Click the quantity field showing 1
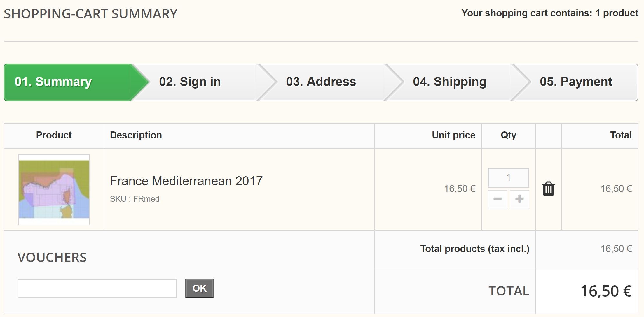Viewport: 644px width, 317px height. tap(508, 177)
